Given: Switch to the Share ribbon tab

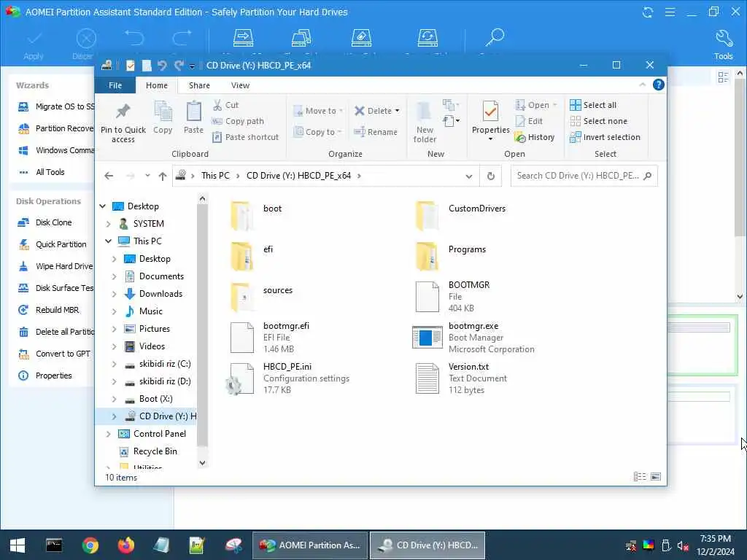Looking at the screenshot, I should (x=199, y=85).
